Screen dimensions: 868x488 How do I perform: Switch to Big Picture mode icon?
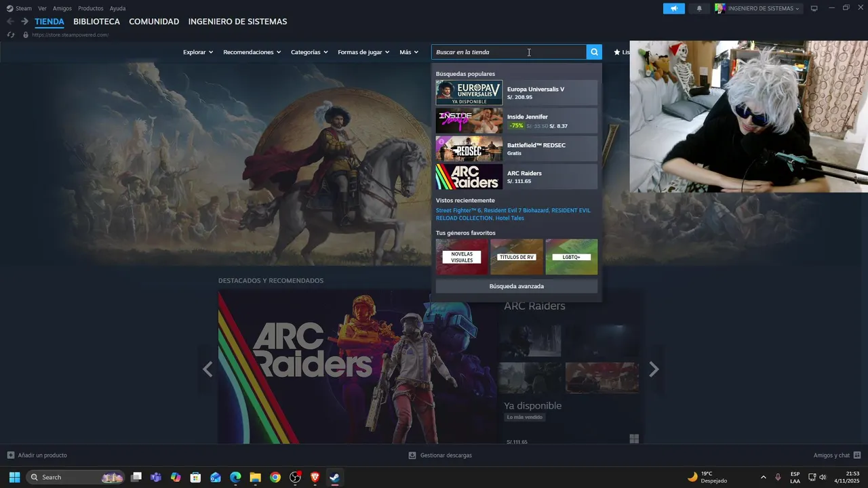click(814, 8)
